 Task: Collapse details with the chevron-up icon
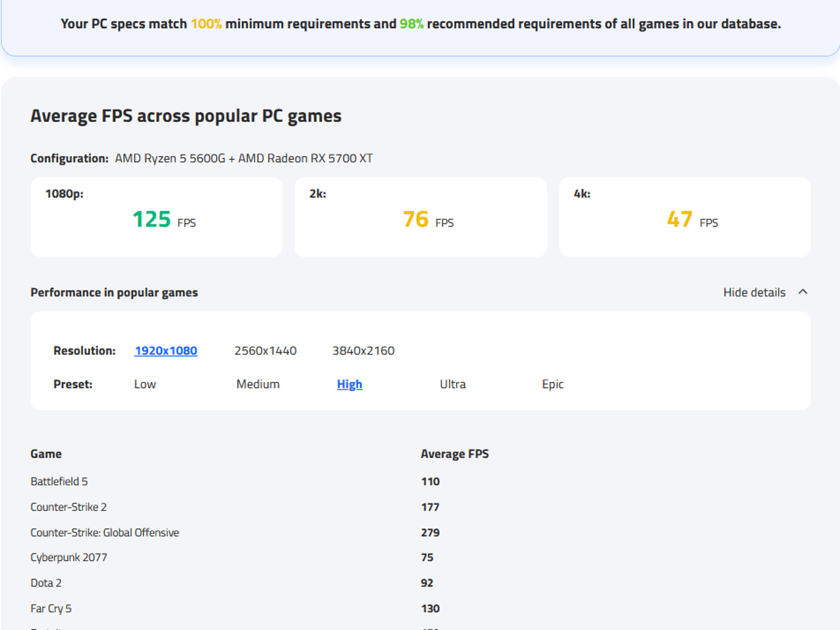pyautogui.click(x=803, y=292)
